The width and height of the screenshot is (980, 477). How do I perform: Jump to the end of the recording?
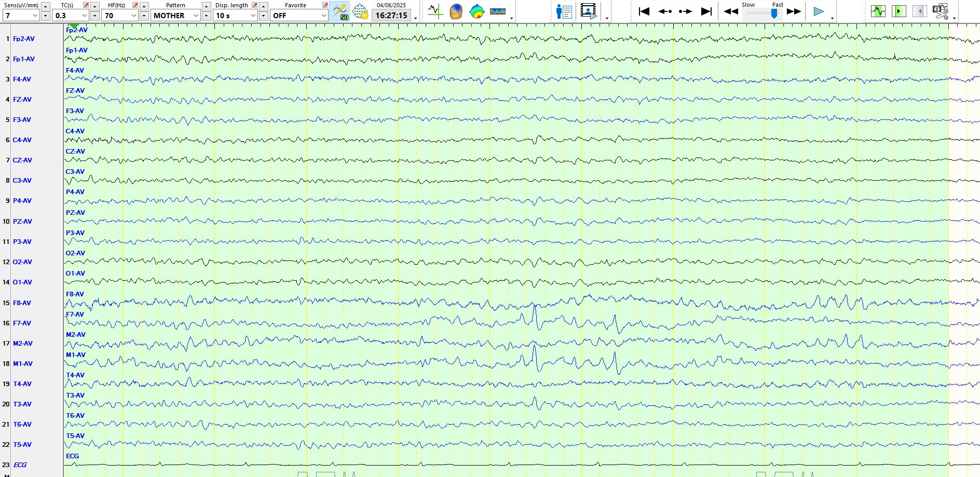point(706,11)
